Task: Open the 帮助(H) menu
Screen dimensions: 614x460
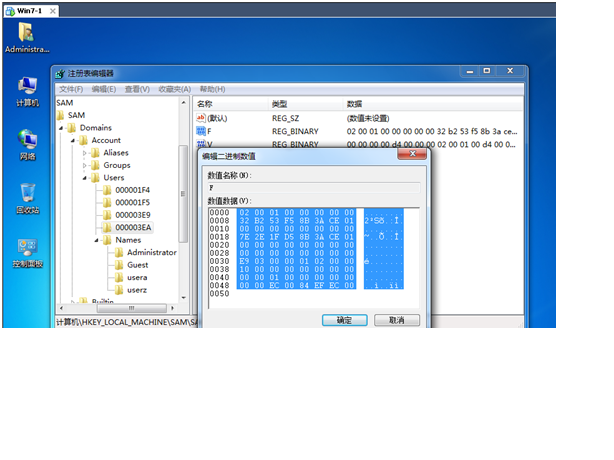Action: point(212,89)
